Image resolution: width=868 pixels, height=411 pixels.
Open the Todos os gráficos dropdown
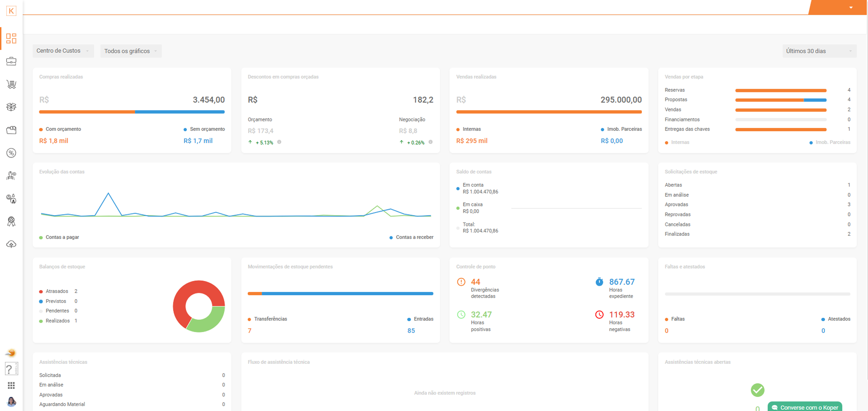click(x=131, y=51)
